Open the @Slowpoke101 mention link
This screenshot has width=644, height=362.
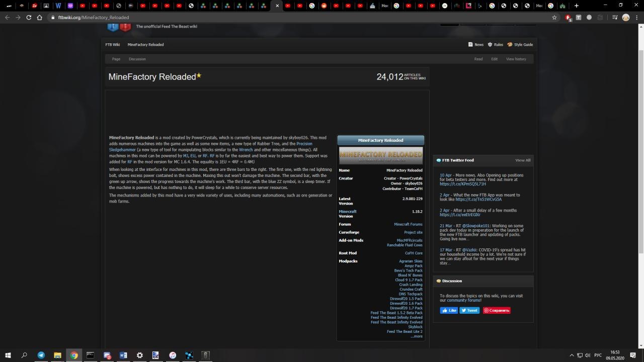click(x=476, y=226)
